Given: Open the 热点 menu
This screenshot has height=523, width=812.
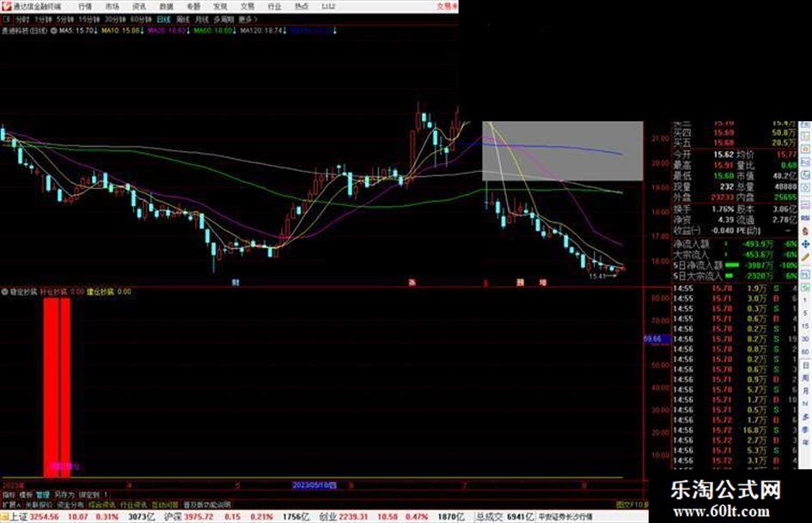Looking at the screenshot, I should (302, 7).
